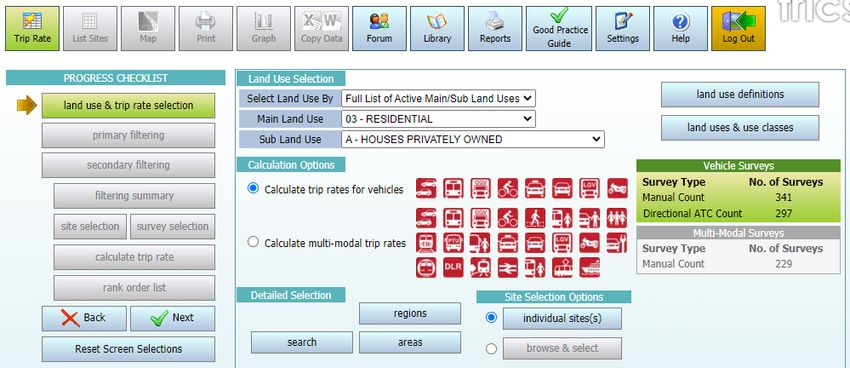
Task: Open the Select Land Use By dropdown
Action: (x=439, y=99)
